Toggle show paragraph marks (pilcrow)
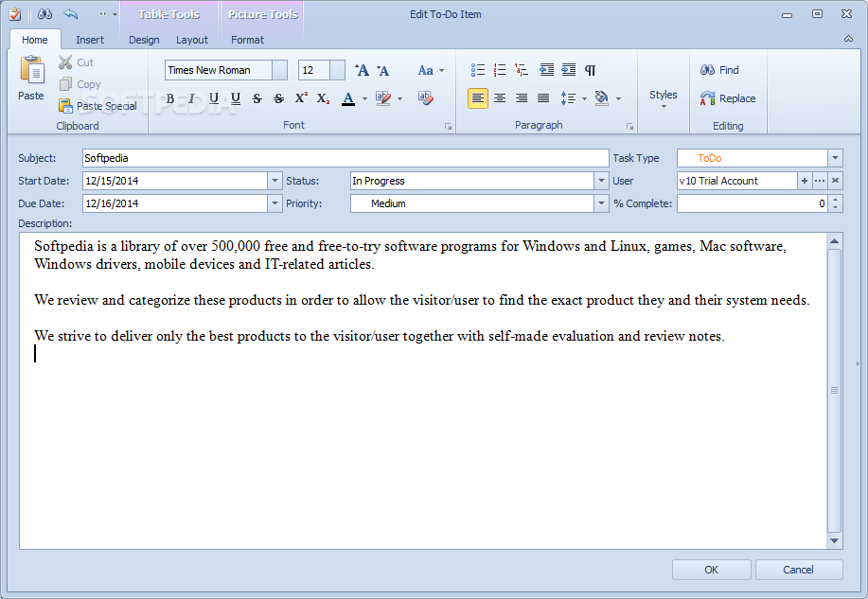Image resolution: width=868 pixels, height=599 pixels. point(590,70)
